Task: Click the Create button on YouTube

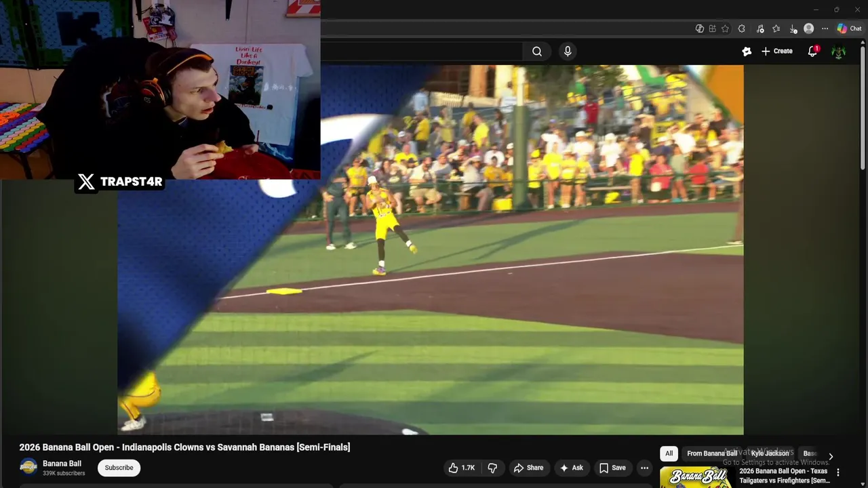Action: click(776, 51)
